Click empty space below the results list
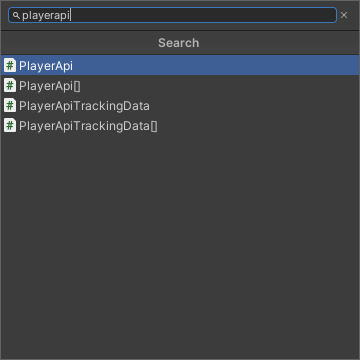The height and width of the screenshot is (360, 360). [180, 247]
